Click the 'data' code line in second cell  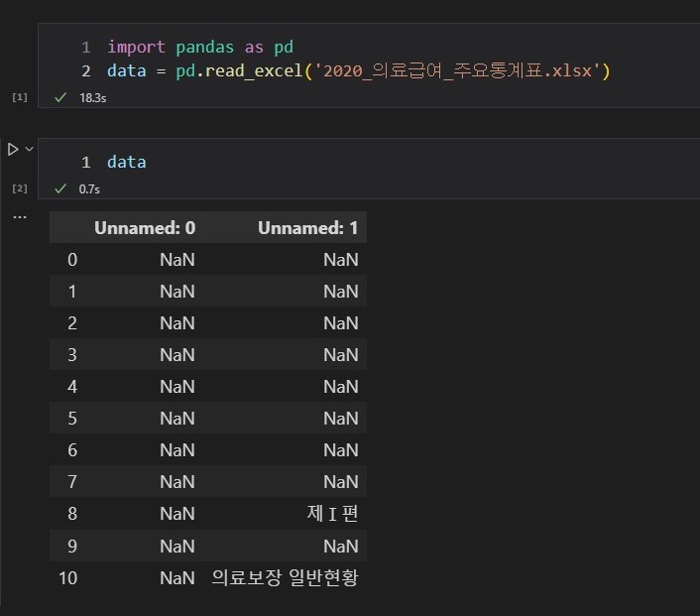[x=127, y=162]
